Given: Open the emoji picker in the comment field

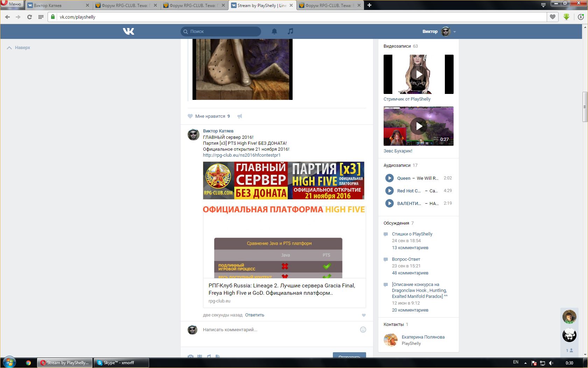Looking at the screenshot, I should tap(363, 329).
